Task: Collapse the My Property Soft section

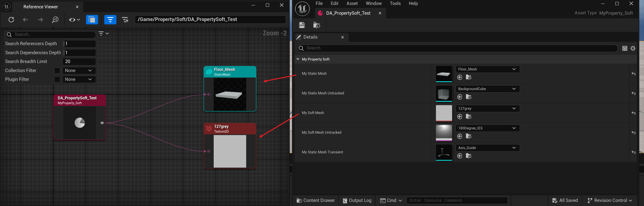Action: point(298,59)
